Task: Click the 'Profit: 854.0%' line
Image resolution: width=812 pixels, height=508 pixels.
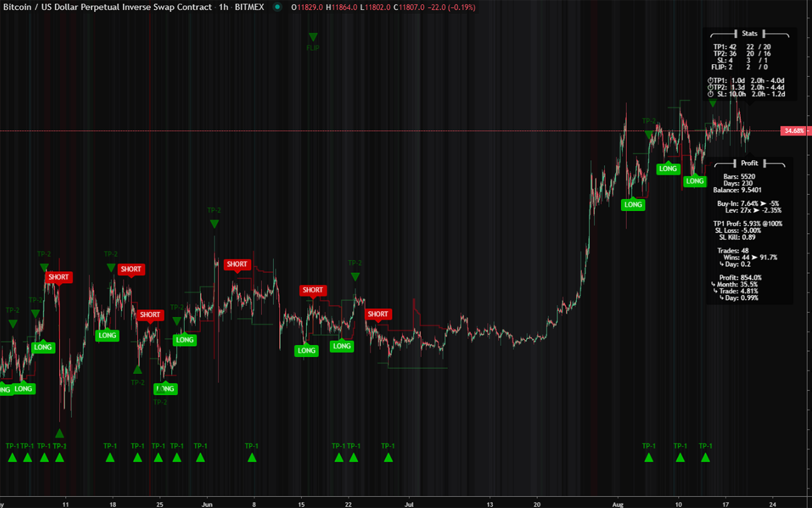Action: tap(740, 277)
